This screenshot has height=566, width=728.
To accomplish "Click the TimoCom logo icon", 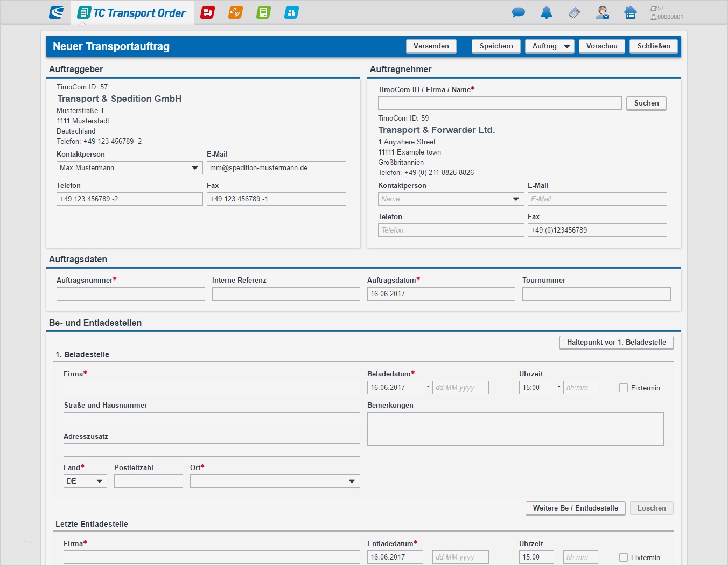I will pos(56,12).
